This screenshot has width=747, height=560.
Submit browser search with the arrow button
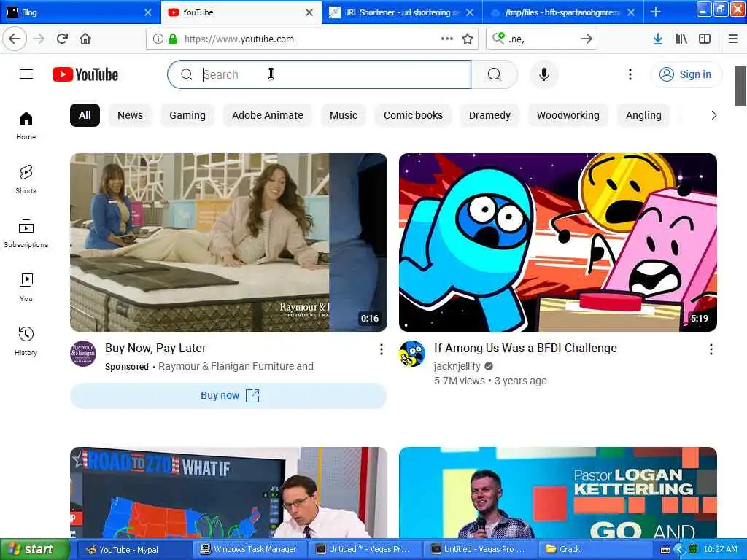coord(587,39)
